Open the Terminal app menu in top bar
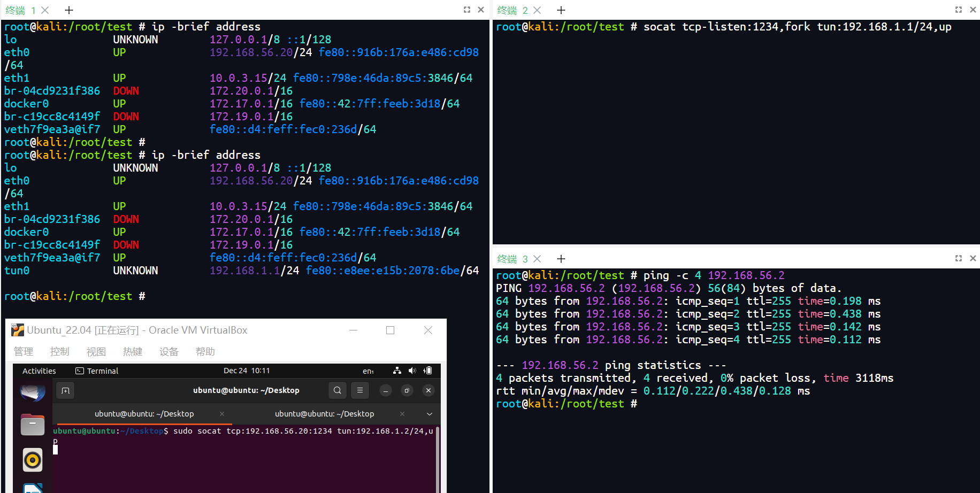980x493 pixels. [x=97, y=371]
